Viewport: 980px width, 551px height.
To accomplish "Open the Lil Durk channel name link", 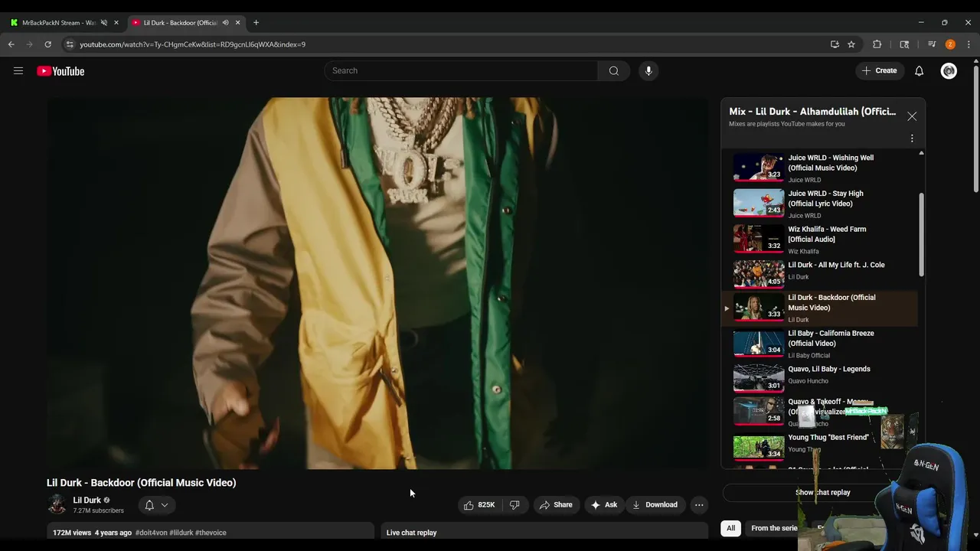I will (87, 500).
